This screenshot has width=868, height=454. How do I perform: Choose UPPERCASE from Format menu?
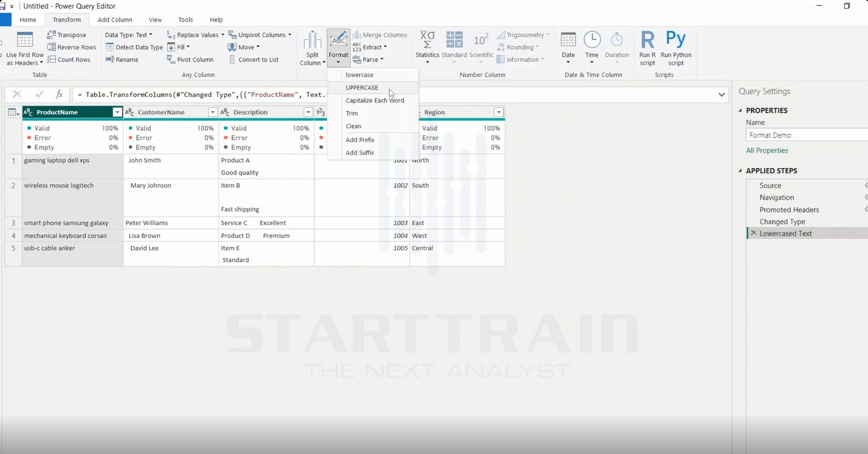[373, 88]
